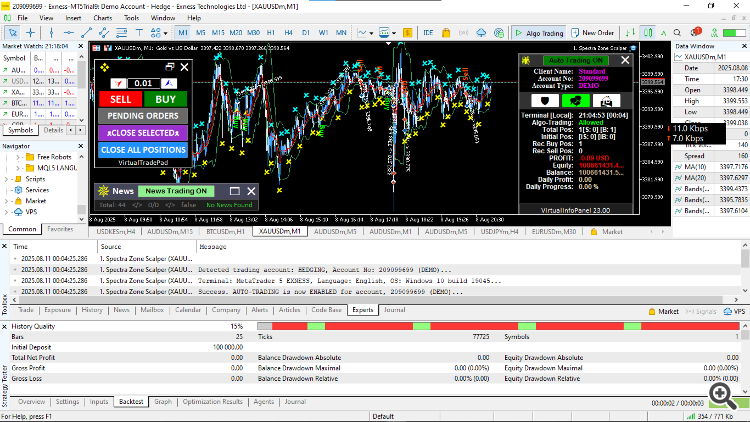This screenshot has width=750, height=422.
Task: Activate the crosshair tool
Action: point(31,33)
